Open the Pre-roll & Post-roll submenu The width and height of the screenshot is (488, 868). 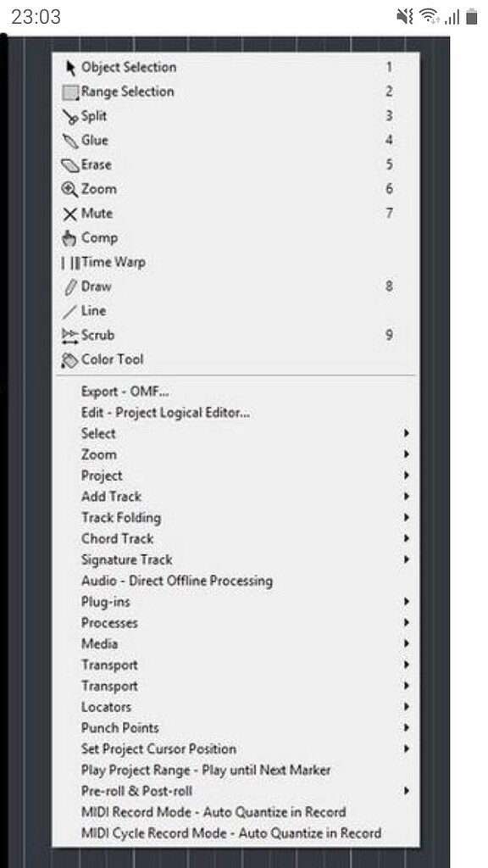click(x=236, y=791)
